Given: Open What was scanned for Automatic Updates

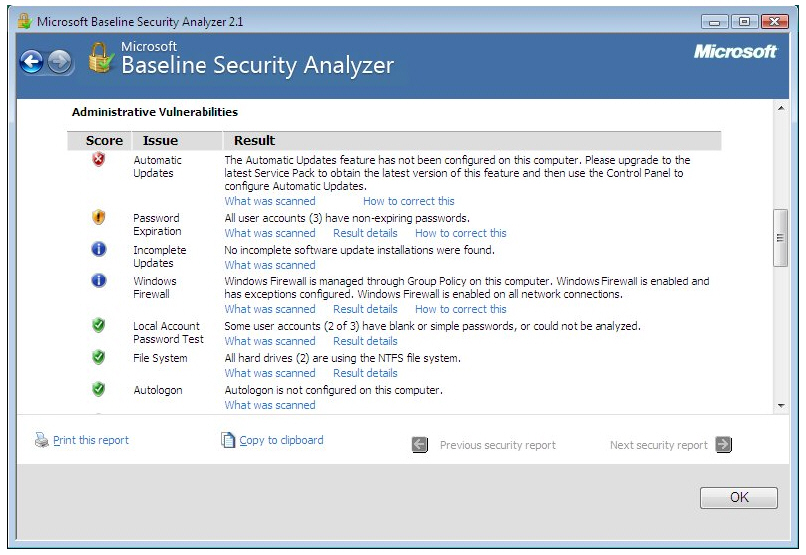Looking at the screenshot, I should tap(270, 201).
